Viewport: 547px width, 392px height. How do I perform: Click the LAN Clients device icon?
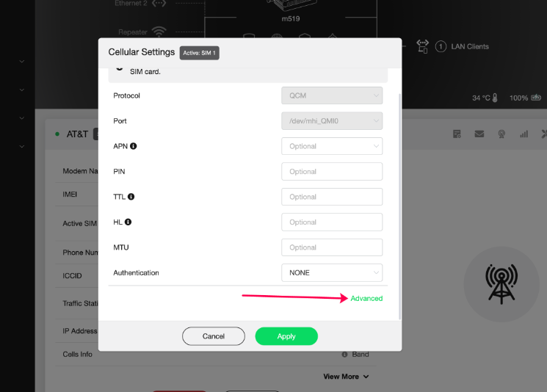pos(422,46)
